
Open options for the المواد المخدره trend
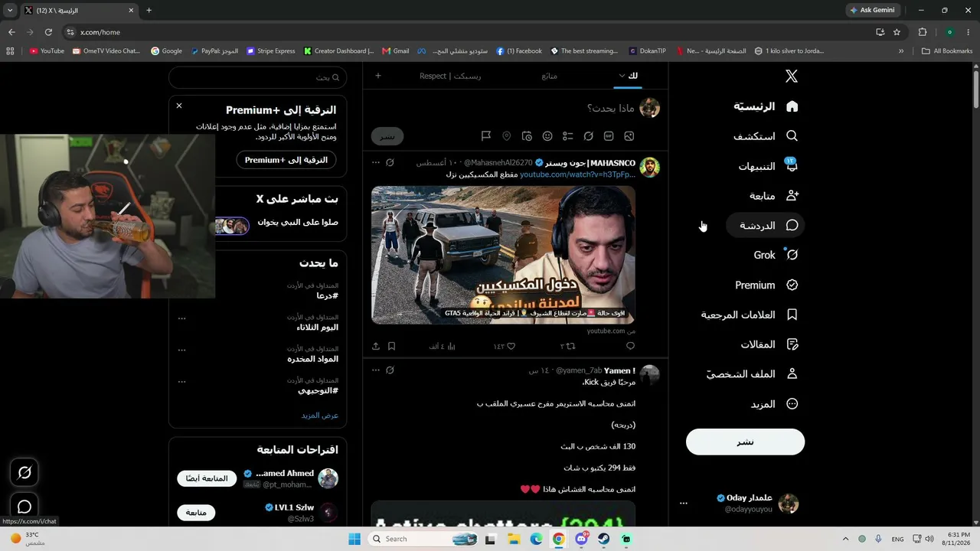click(181, 350)
